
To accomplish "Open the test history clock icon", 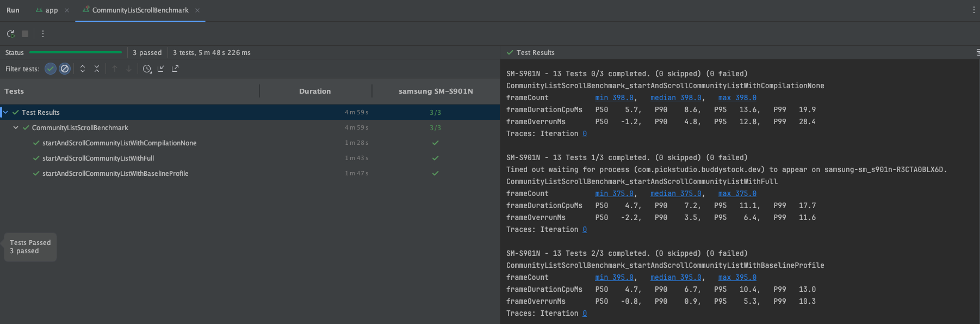I will pyautogui.click(x=147, y=69).
